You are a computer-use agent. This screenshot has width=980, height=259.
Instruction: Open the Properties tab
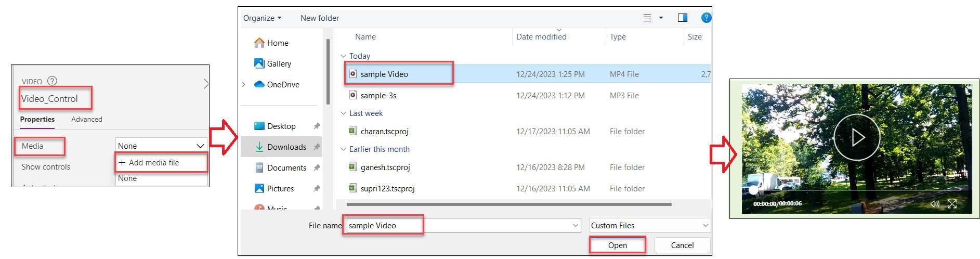click(x=37, y=119)
